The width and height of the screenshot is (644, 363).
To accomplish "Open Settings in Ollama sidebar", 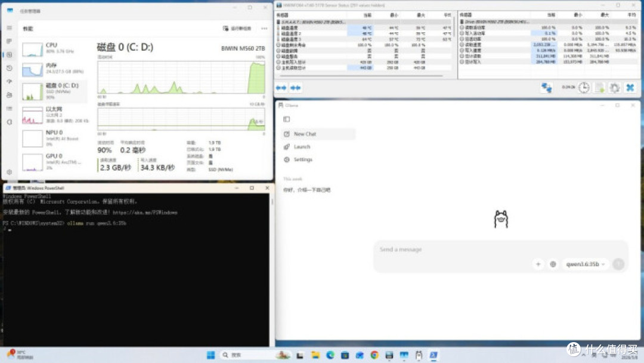I will click(x=318, y=159).
